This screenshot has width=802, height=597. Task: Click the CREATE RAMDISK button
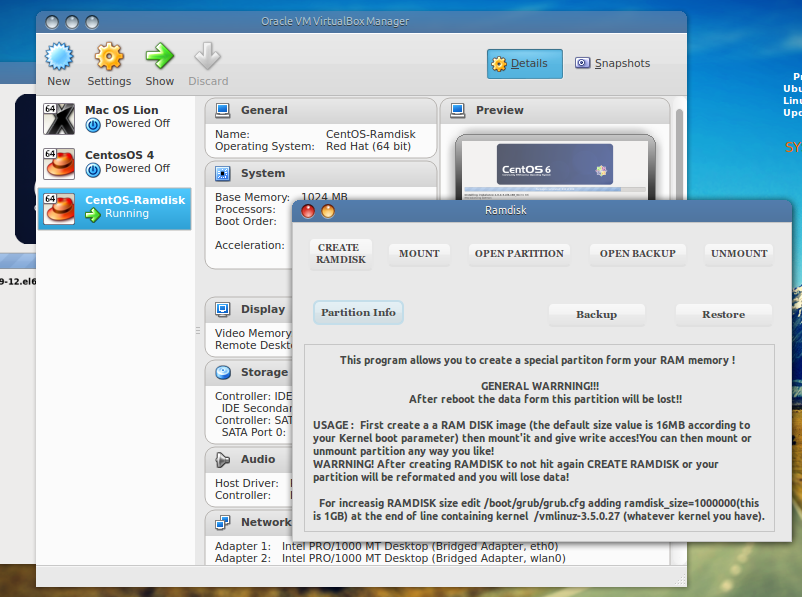341,254
